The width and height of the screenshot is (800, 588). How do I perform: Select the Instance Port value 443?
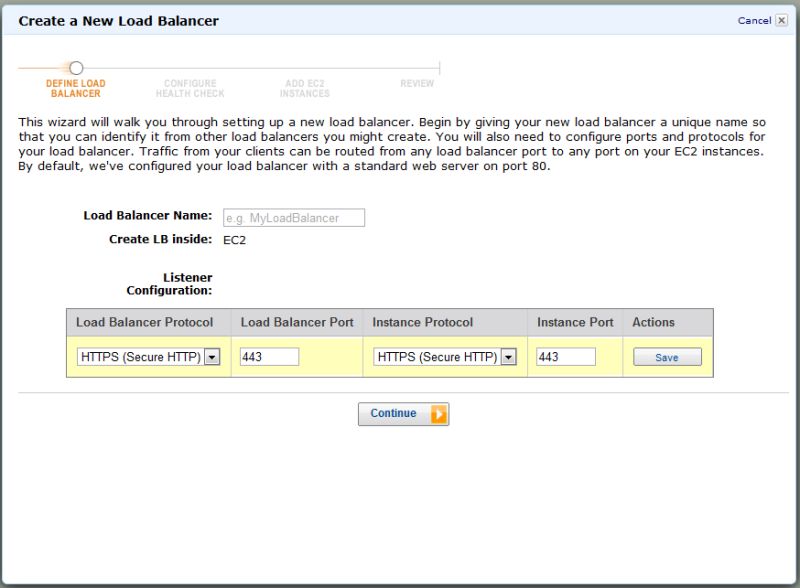click(x=565, y=357)
